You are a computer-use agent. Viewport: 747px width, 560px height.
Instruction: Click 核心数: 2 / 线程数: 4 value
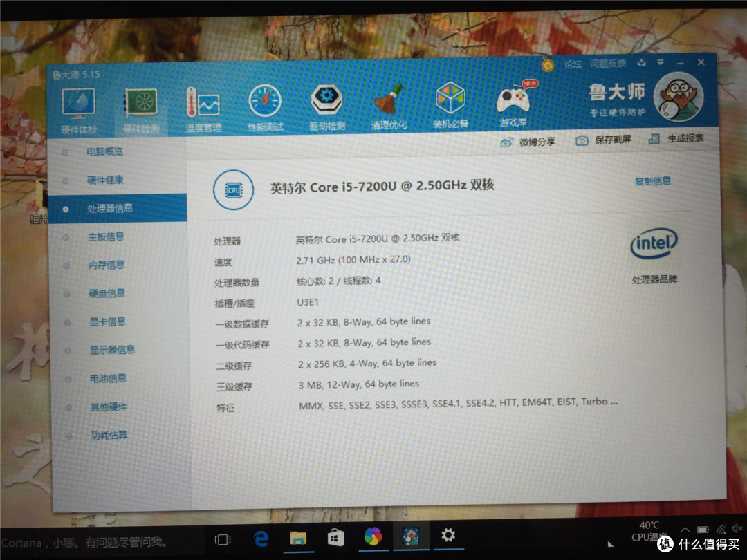point(339,281)
